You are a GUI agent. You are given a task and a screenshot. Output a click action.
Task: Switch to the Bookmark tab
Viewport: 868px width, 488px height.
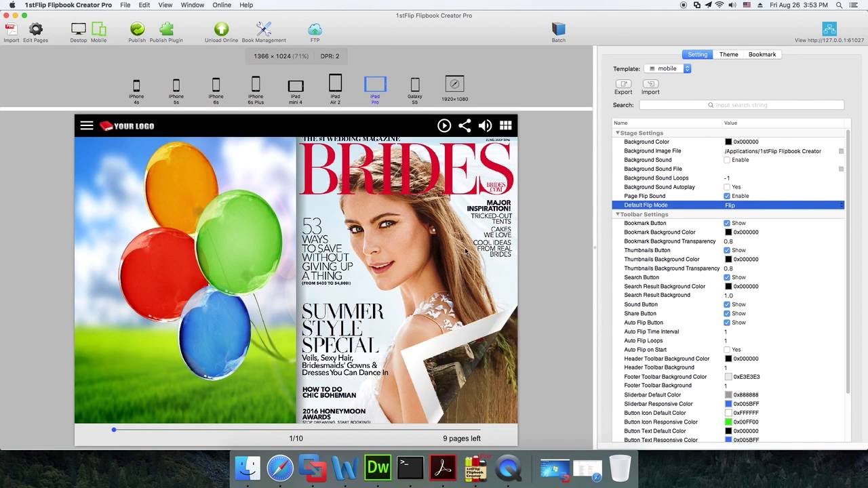point(762,54)
